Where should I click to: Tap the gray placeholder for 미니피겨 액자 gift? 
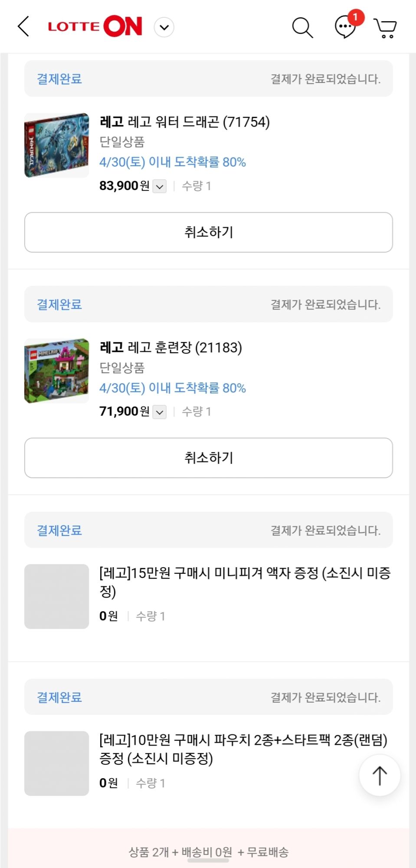pos(56,596)
